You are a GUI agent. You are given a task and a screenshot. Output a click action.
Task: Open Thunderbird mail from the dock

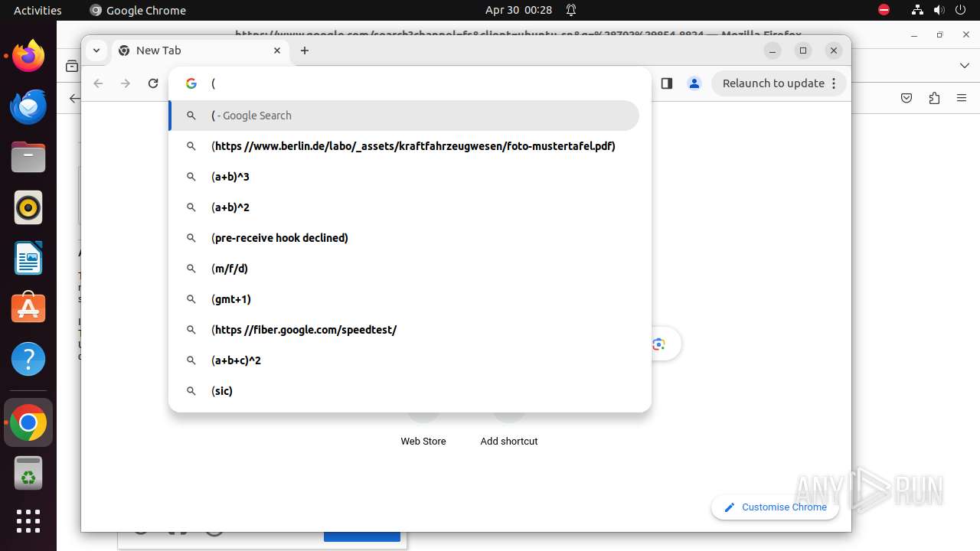pos(28,107)
